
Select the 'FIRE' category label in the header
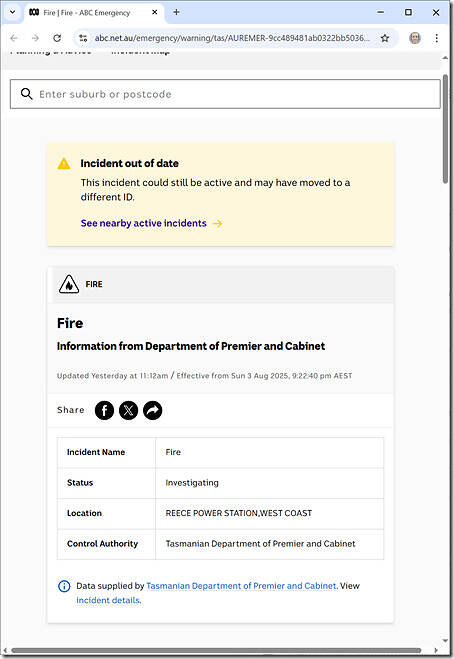tap(94, 285)
